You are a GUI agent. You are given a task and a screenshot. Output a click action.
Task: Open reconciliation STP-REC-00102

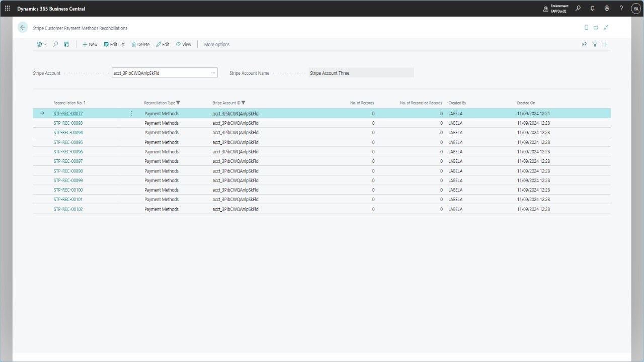tap(68, 209)
